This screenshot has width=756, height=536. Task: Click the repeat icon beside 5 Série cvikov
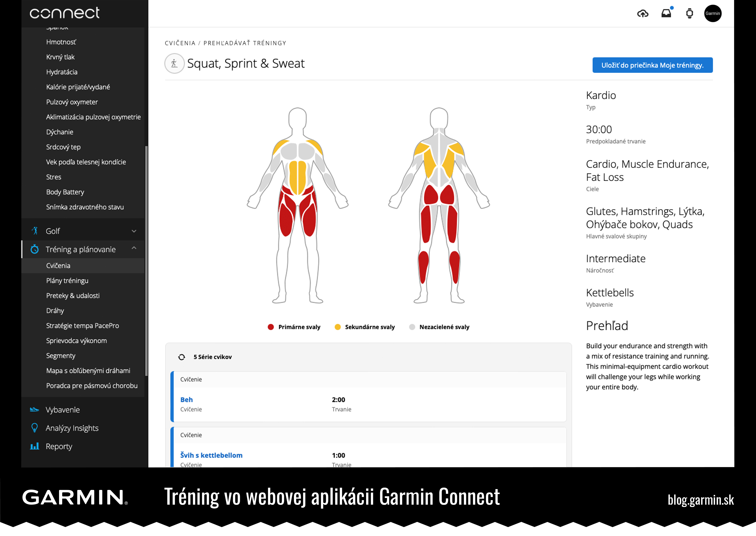coord(182,357)
